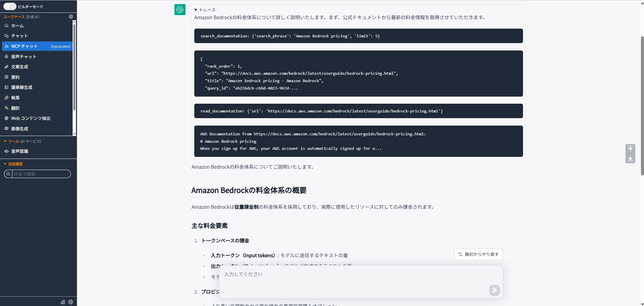The width and height of the screenshot is (644, 306).
Task: Click the ユースケース (生成 AI) header
Action: pos(22,17)
